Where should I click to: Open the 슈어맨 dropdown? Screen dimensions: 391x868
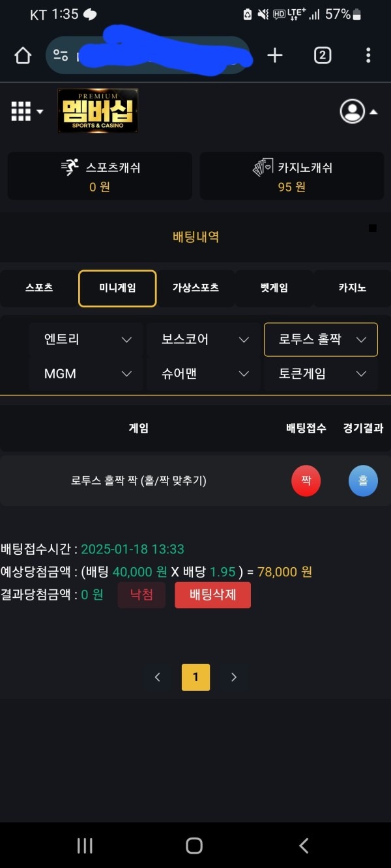(202, 373)
